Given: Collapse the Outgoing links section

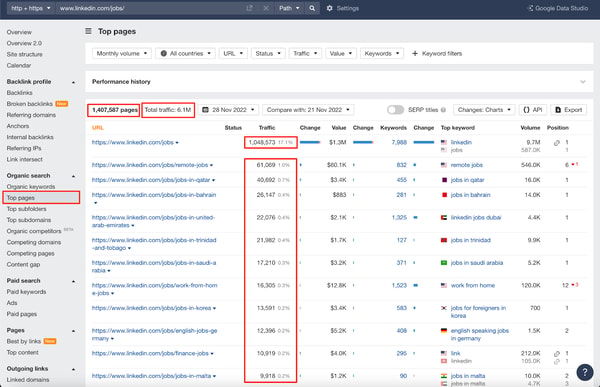Looking at the screenshot, I should click(x=73, y=369).
